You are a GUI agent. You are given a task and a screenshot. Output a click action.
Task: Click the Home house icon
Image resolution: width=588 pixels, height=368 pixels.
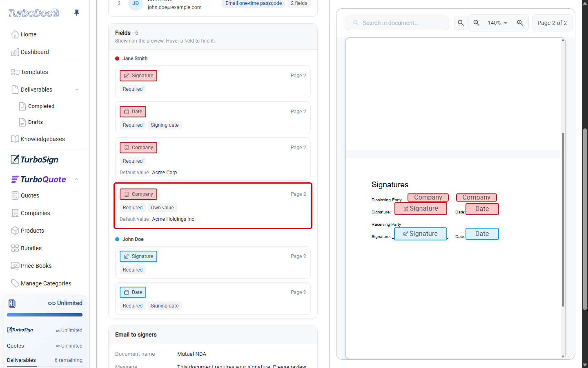click(x=15, y=34)
